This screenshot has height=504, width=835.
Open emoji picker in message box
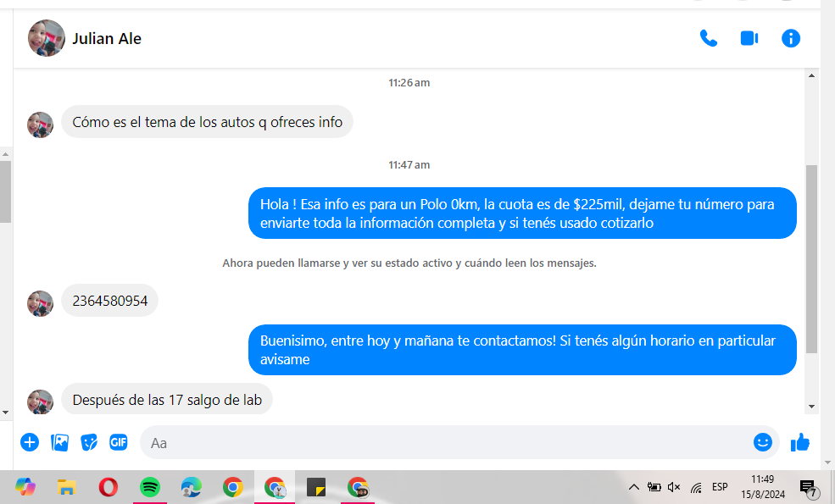click(x=762, y=442)
